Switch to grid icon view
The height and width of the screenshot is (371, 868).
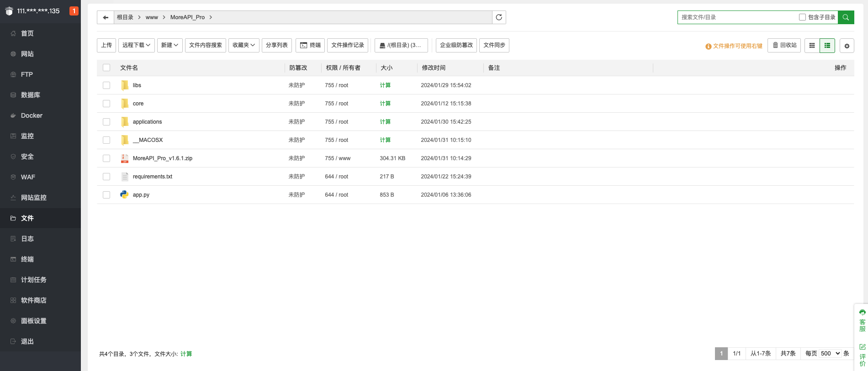point(812,46)
